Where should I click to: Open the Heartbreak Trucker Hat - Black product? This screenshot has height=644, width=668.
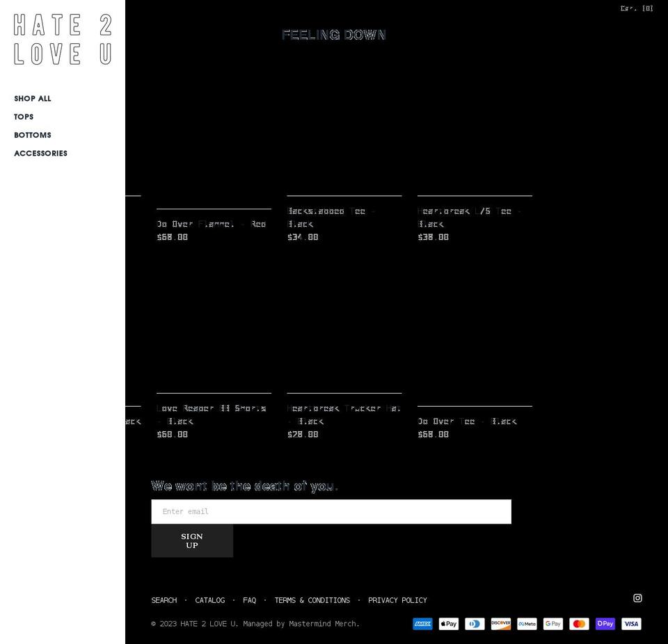(344, 414)
